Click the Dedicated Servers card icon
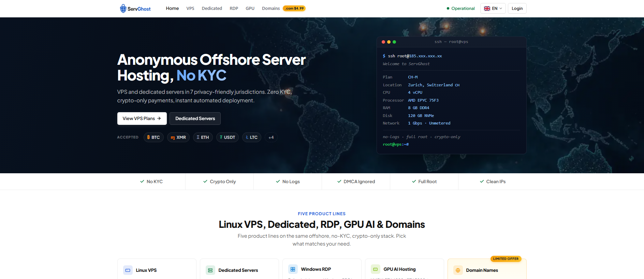The width and height of the screenshot is (644, 279). 210,270
